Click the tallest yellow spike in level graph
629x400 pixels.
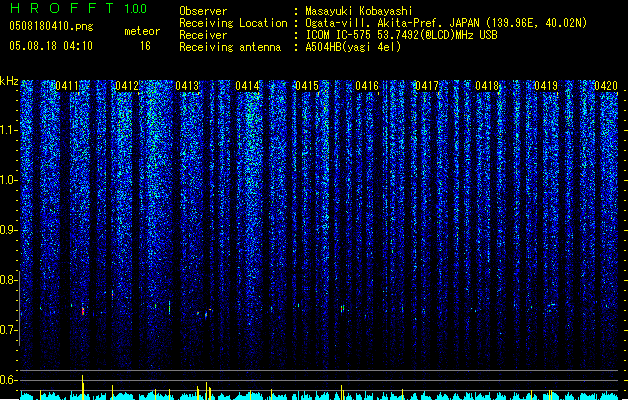(83, 387)
